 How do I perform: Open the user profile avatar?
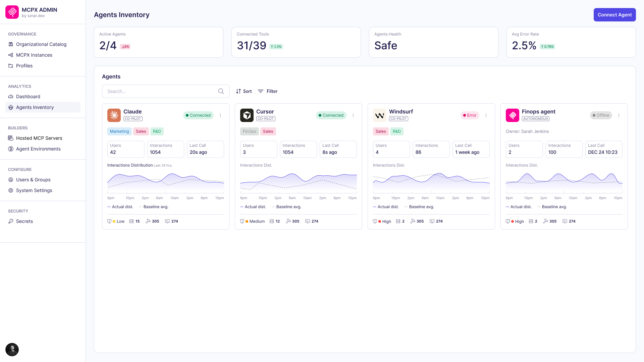pyautogui.click(x=12, y=350)
